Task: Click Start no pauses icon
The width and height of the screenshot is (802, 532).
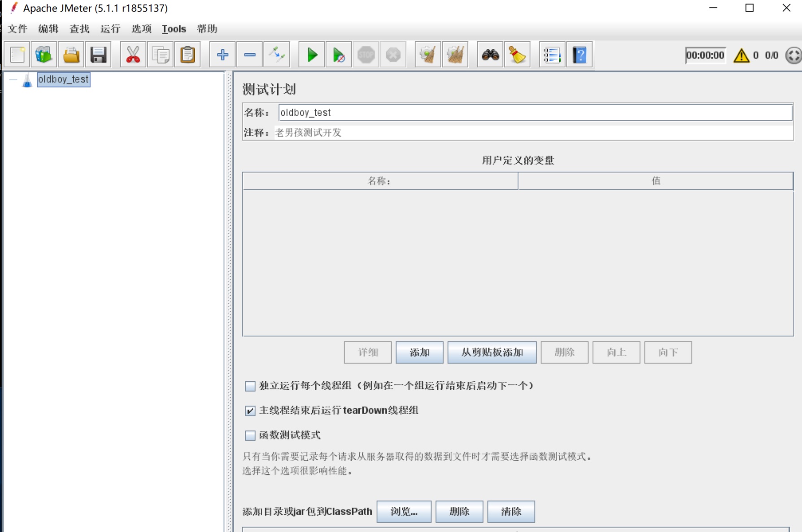Action: [x=339, y=55]
